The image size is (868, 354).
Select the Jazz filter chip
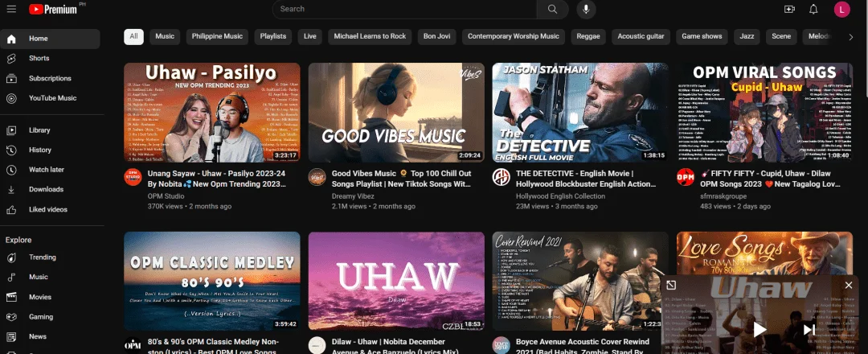pos(747,36)
